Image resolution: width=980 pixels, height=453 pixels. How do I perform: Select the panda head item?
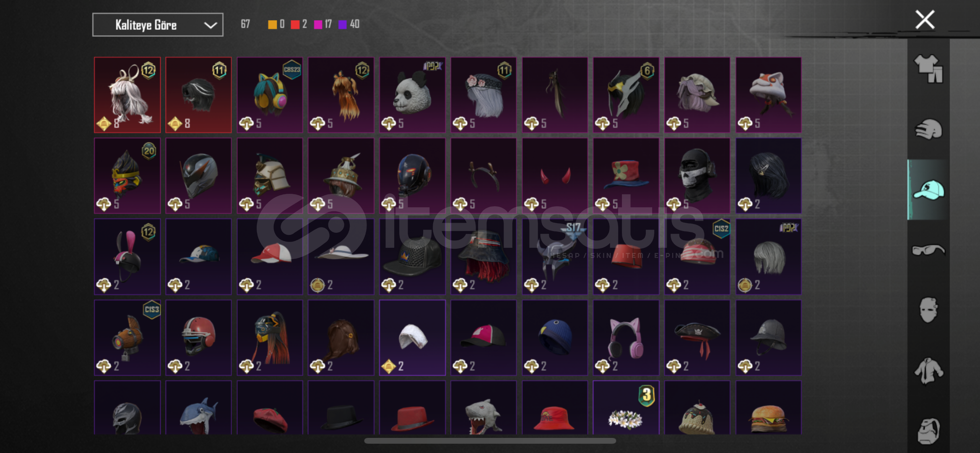click(x=412, y=95)
